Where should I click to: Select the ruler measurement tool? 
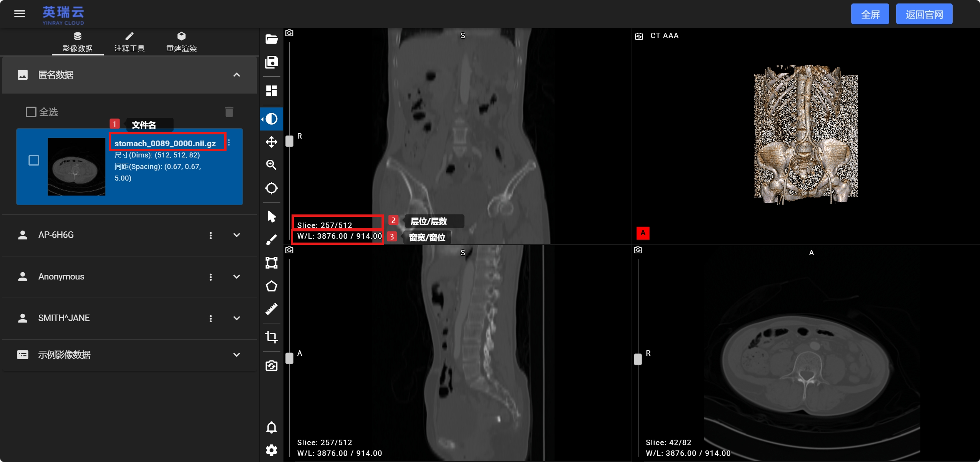coord(272,309)
